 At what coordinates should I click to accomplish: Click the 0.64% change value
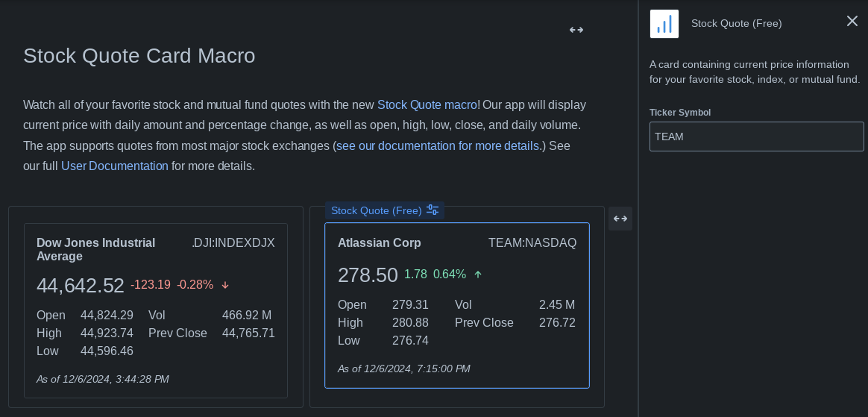click(450, 274)
